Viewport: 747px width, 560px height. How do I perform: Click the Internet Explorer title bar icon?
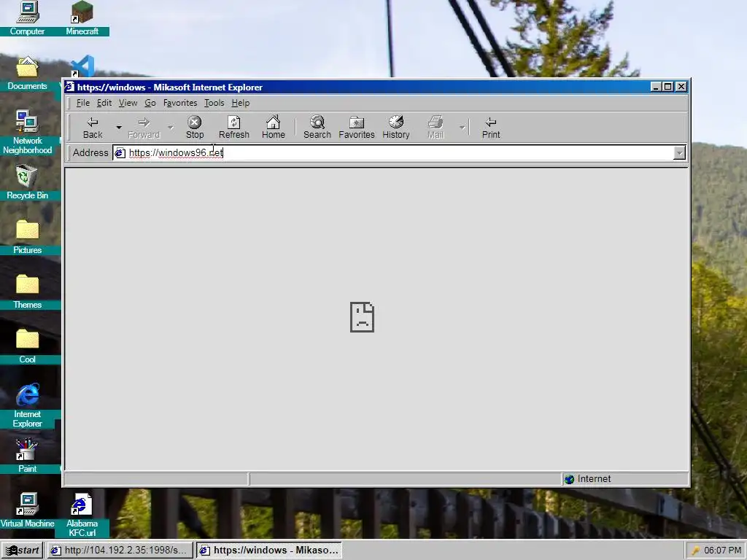pos(70,87)
